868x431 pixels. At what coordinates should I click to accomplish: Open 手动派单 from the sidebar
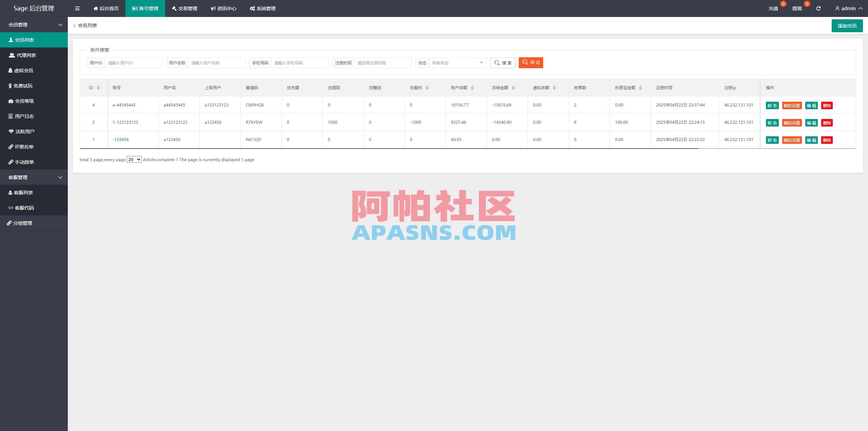click(x=24, y=162)
